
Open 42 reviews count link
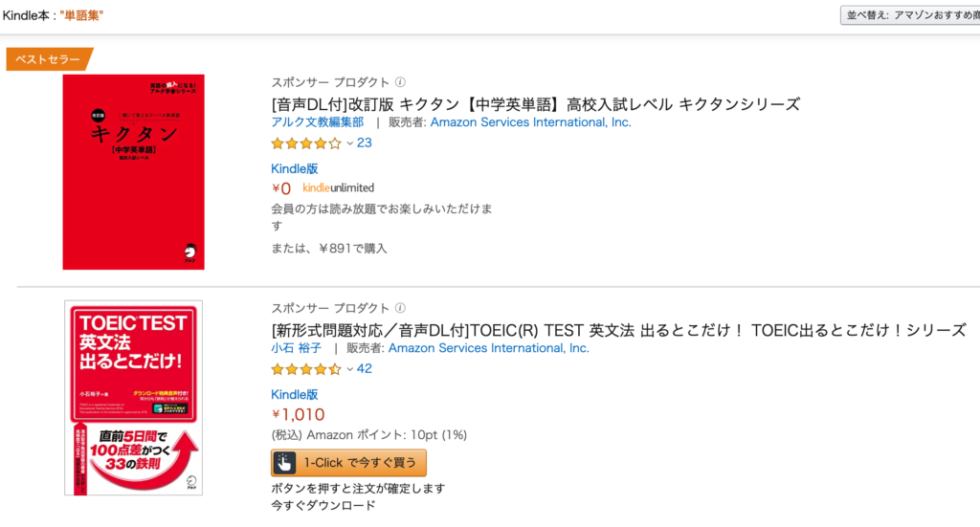pyautogui.click(x=365, y=369)
